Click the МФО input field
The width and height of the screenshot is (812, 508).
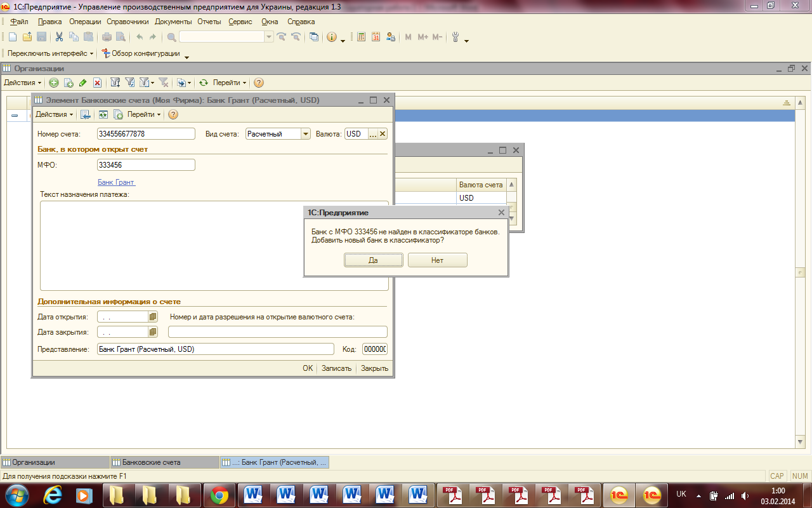pos(146,164)
